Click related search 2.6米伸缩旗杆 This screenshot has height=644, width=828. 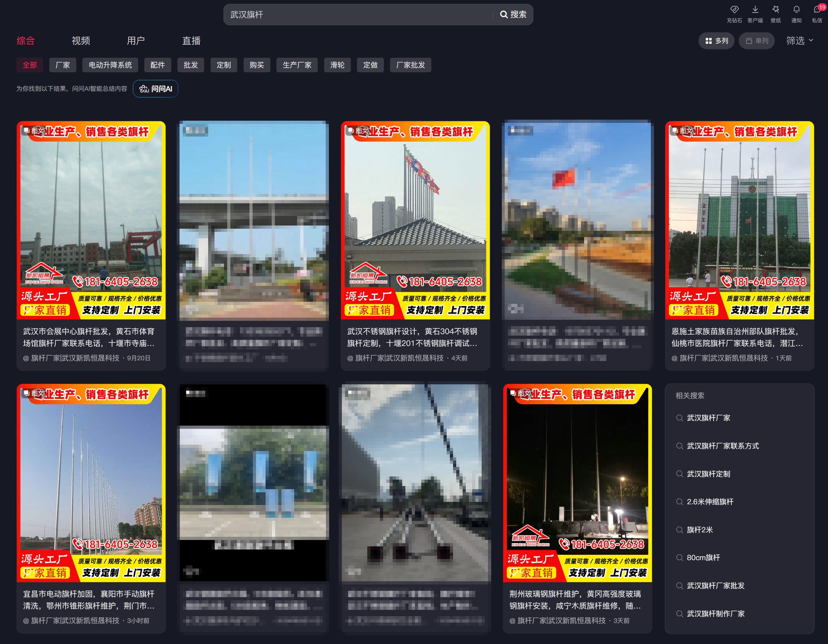pyautogui.click(x=710, y=502)
